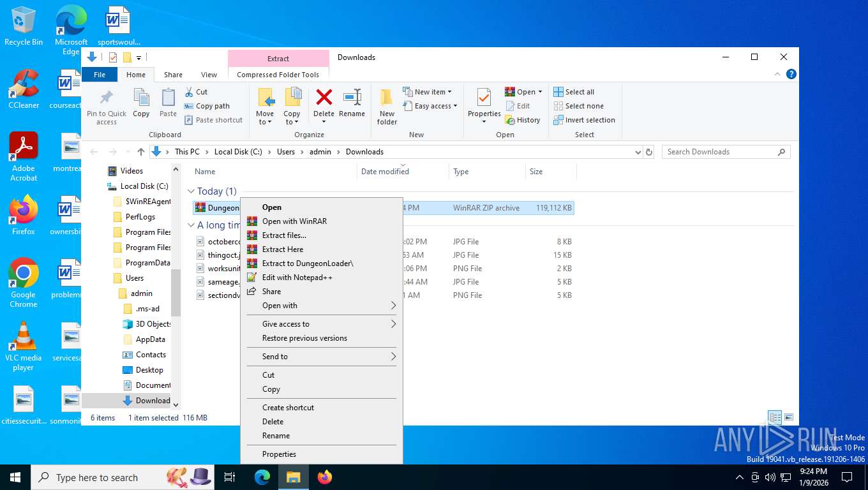Click the Search Downloads field
Screen dimensions: 868x490
[726, 152]
